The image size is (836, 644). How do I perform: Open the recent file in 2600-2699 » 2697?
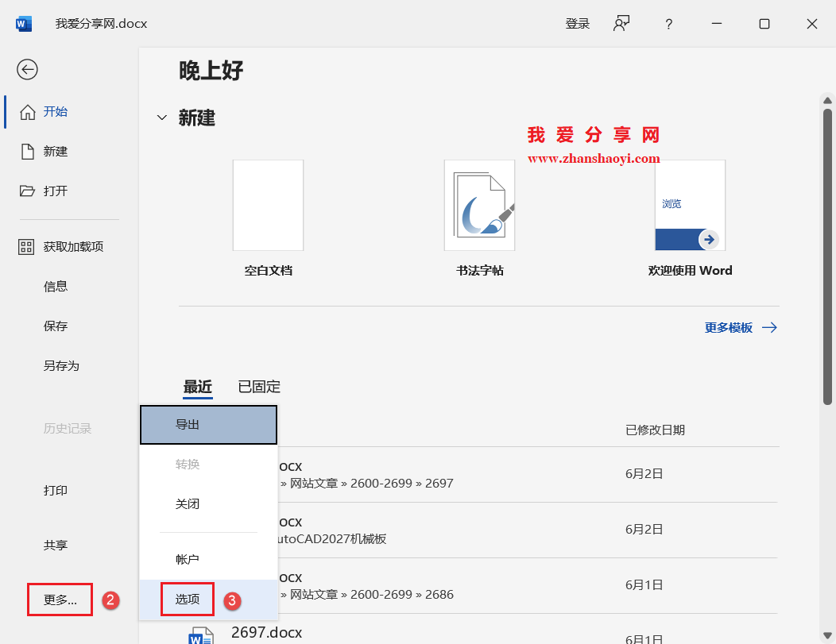coord(478,475)
